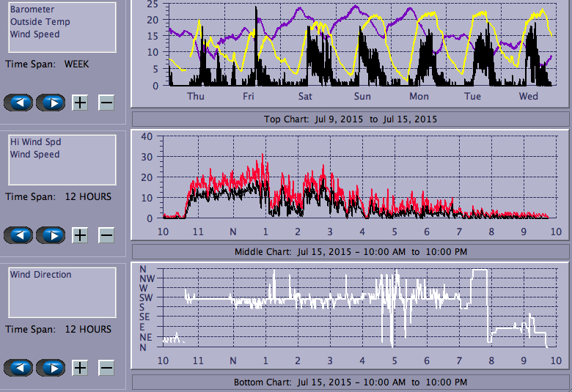The height and width of the screenshot is (392, 572).
Task: Choose Hi Wind Spd in middle list
Action: pos(35,142)
